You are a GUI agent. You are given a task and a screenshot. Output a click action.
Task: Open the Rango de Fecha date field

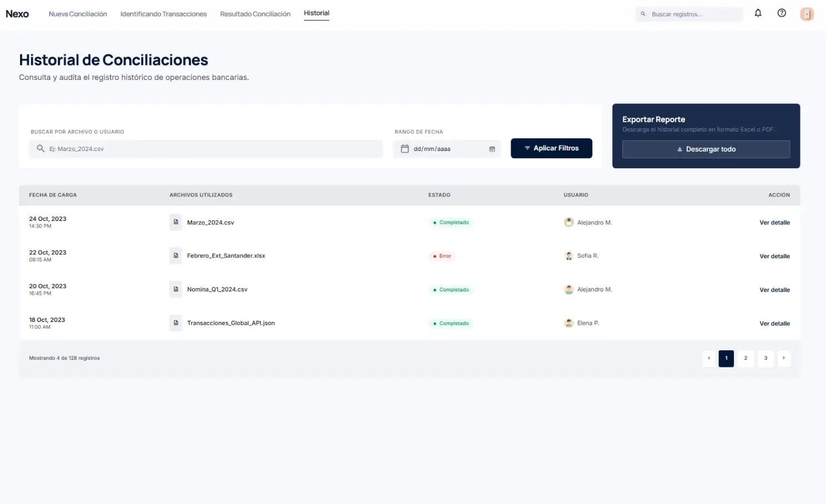click(447, 149)
